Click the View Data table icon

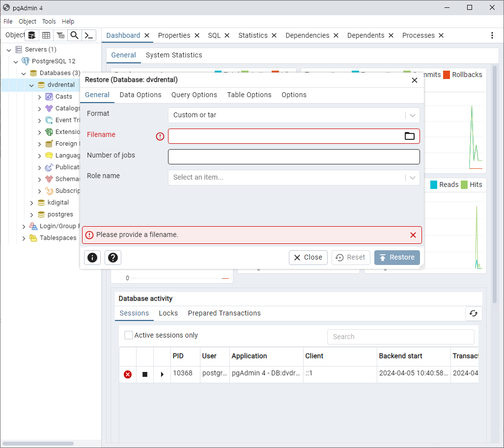pyautogui.click(x=46, y=35)
